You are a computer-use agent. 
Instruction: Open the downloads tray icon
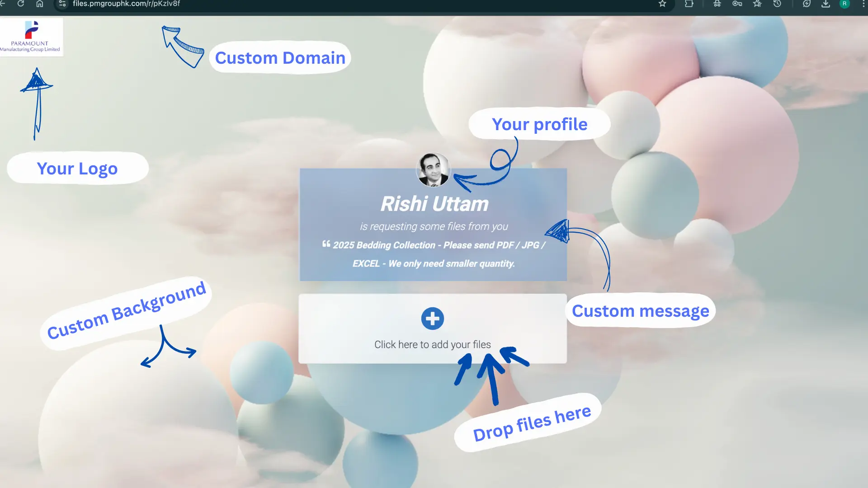tap(826, 5)
